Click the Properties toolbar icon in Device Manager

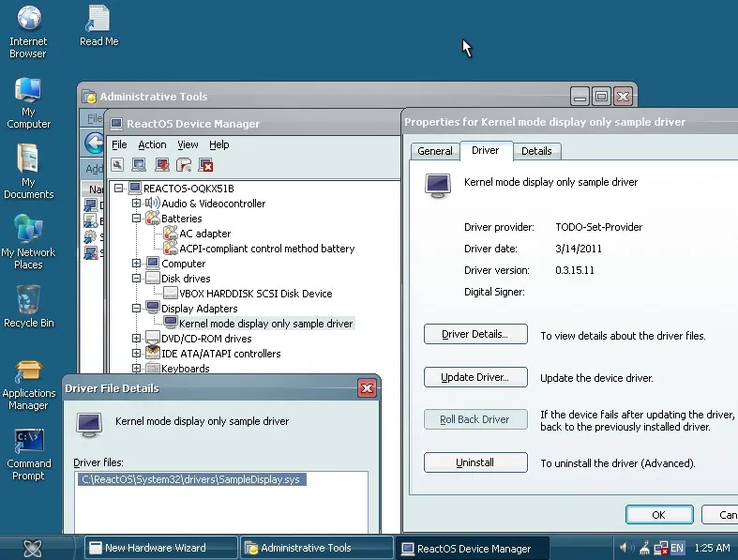(118, 165)
